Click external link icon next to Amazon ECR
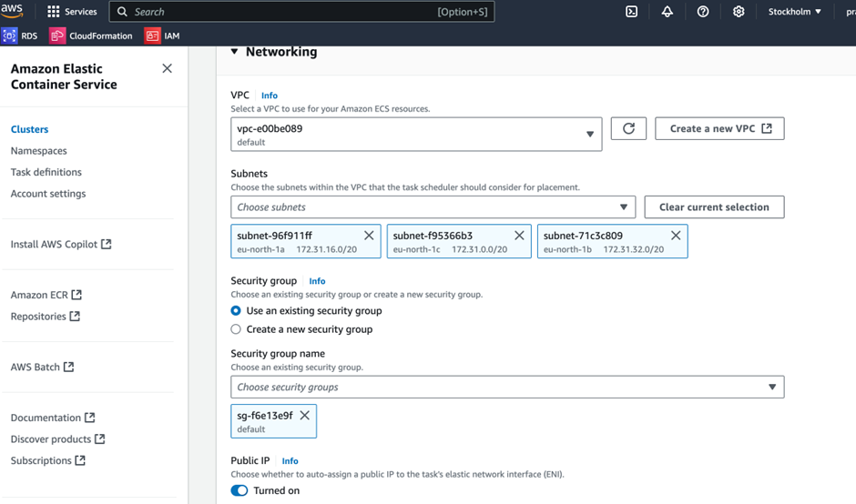 [x=76, y=295]
